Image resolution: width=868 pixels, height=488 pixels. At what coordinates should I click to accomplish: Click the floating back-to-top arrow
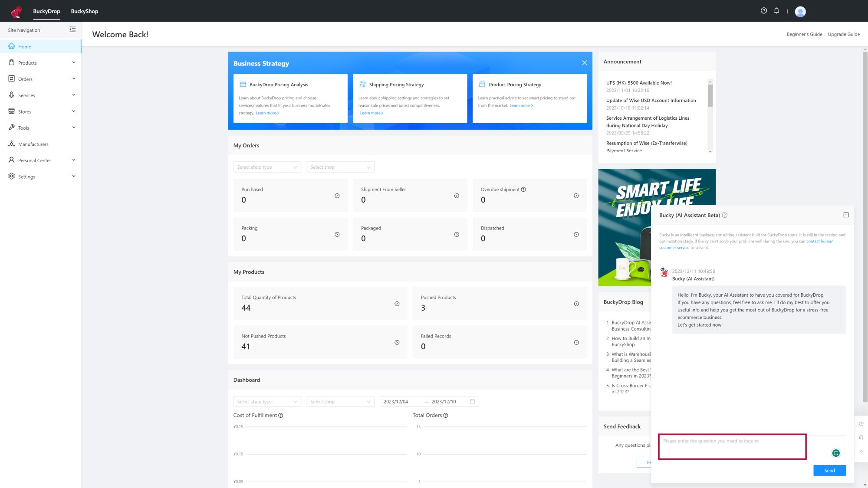[x=861, y=452]
